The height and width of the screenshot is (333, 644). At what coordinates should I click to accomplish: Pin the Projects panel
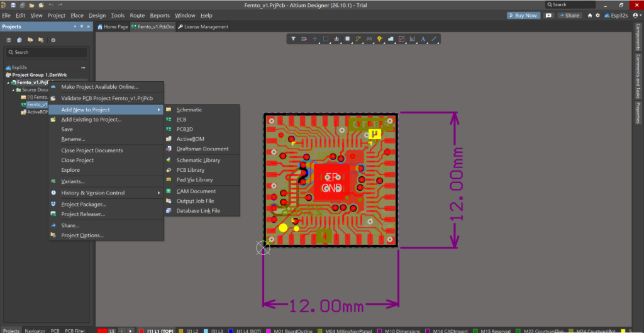81,26
